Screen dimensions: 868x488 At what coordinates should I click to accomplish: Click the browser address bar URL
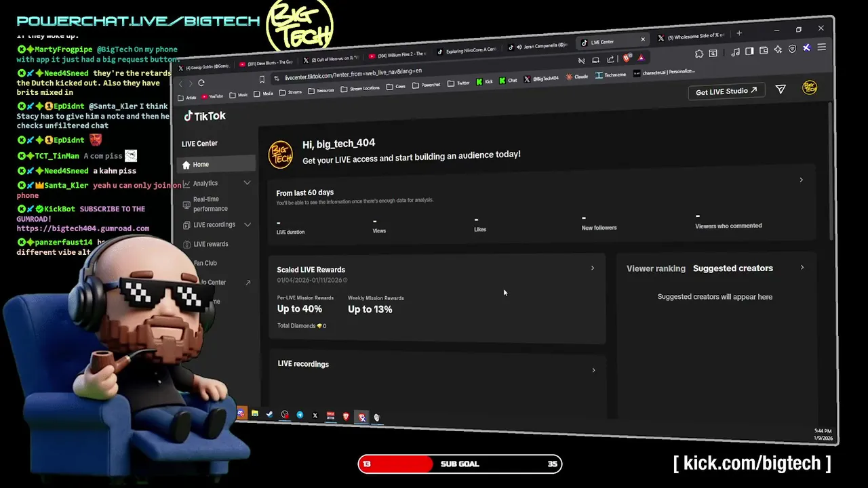(353, 74)
